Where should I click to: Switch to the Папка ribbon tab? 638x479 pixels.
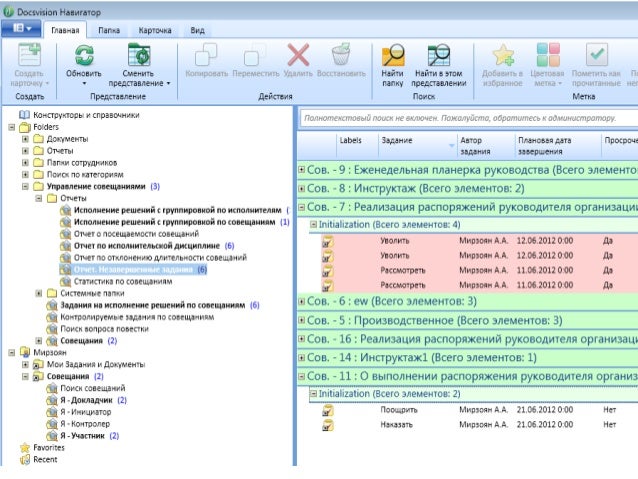pyautogui.click(x=109, y=31)
